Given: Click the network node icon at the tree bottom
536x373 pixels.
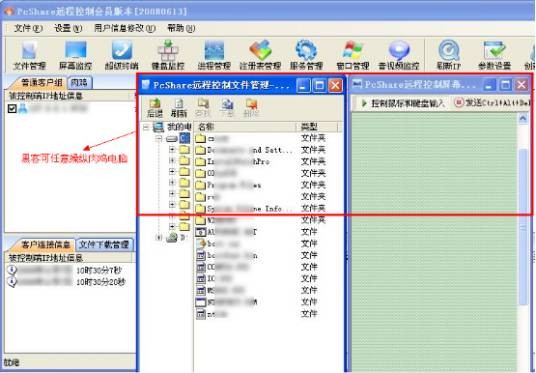Looking at the screenshot, I should [172, 238].
